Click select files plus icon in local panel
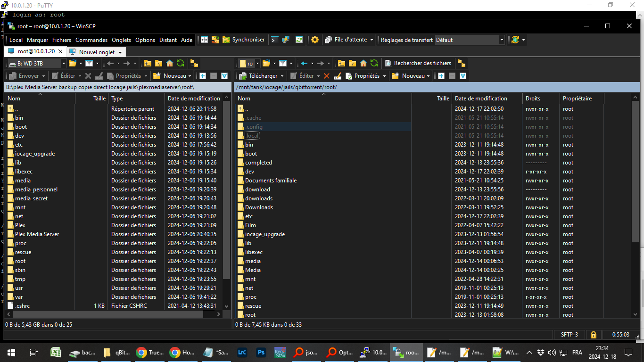 [x=203, y=76]
